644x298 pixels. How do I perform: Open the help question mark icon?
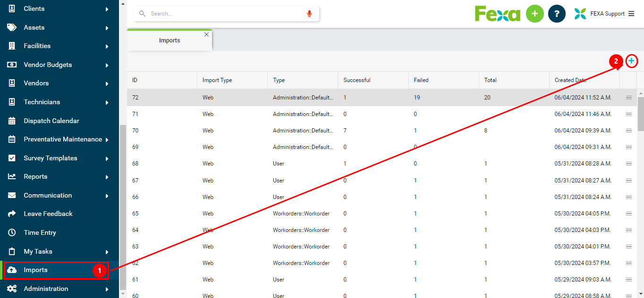[557, 14]
